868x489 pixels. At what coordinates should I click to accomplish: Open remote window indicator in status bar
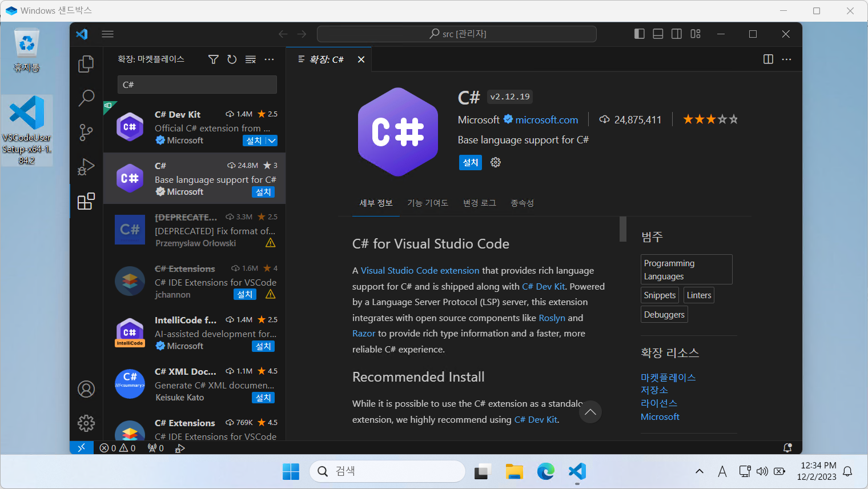click(x=81, y=448)
